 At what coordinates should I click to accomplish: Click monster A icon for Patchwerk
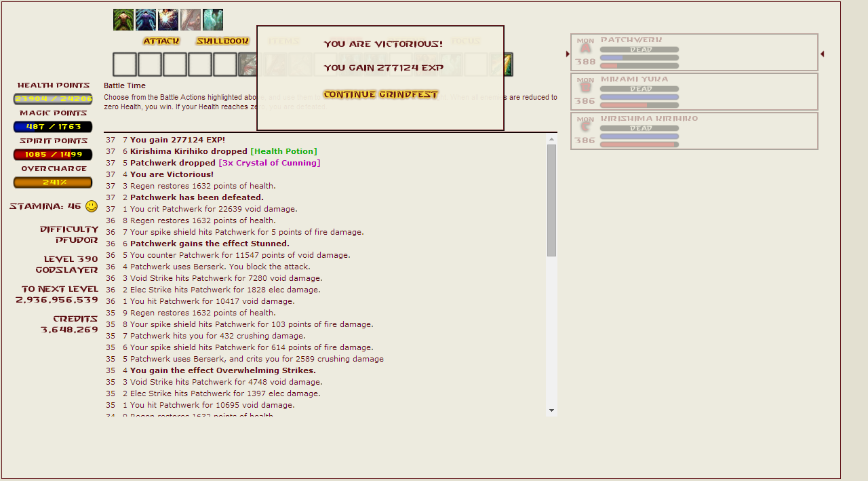585,49
